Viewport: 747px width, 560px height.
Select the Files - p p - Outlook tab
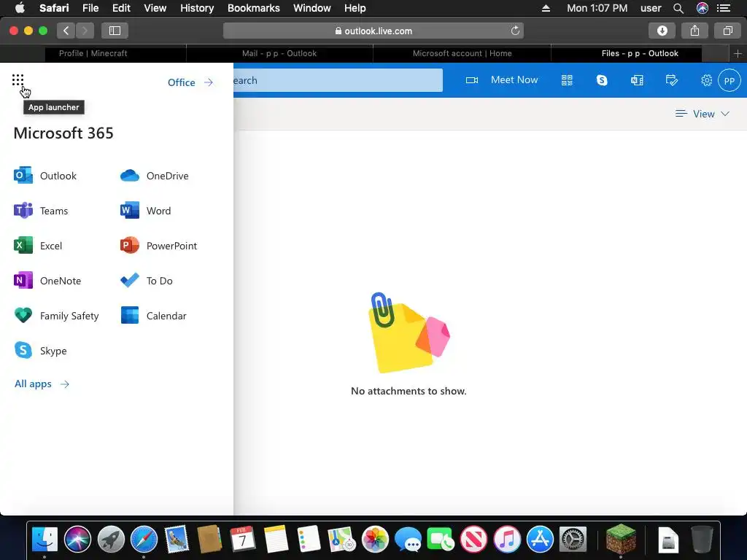[640, 53]
